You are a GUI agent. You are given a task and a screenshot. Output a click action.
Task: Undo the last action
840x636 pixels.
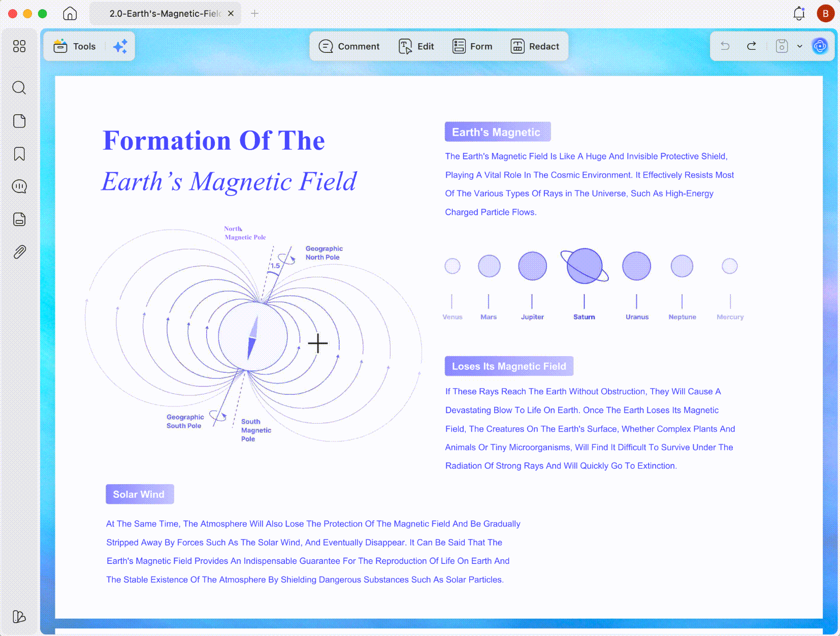pyautogui.click(x=725, y=46)
